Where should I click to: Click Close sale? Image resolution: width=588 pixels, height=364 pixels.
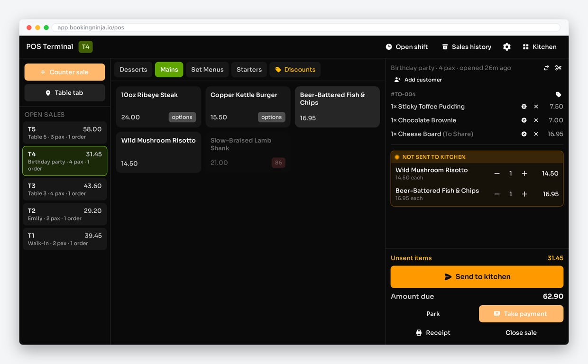pyautogui.click(x=521, y=333)
